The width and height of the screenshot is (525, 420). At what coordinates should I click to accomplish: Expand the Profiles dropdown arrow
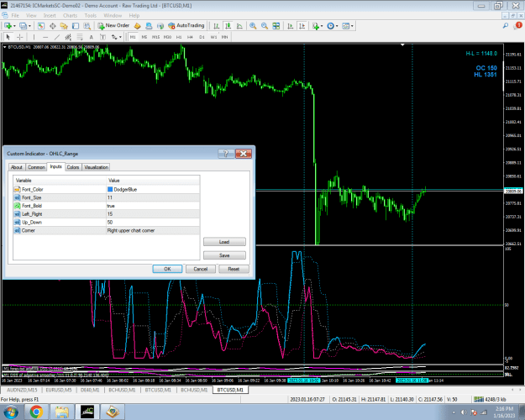(29, 26)
